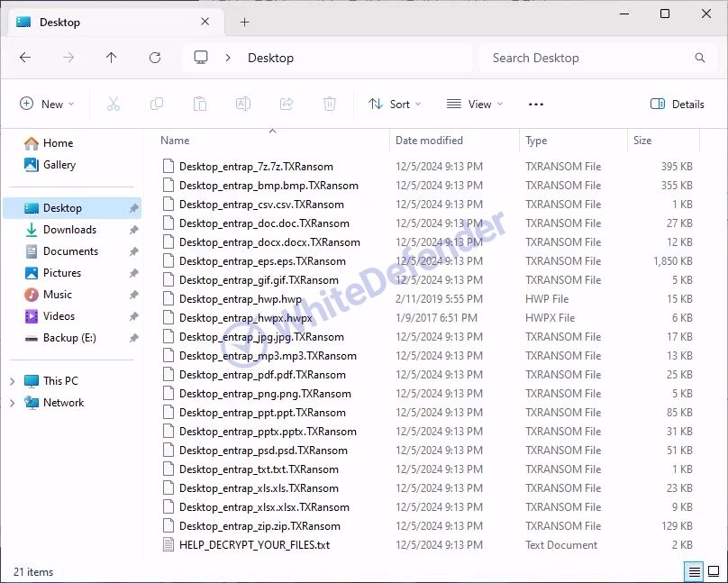Viewport: 728px width, 583px height.
Task: Switch to details list view in status bar
Action: tap(694, 572)
